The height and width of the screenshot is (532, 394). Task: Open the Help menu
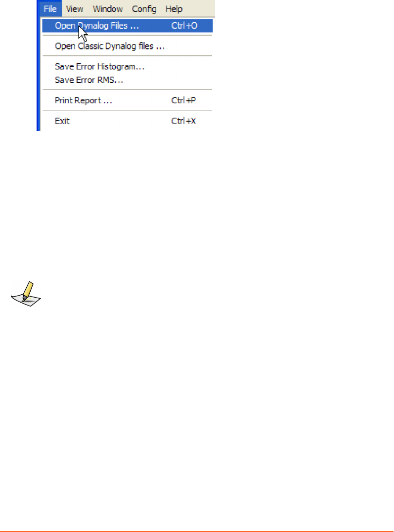174,9
